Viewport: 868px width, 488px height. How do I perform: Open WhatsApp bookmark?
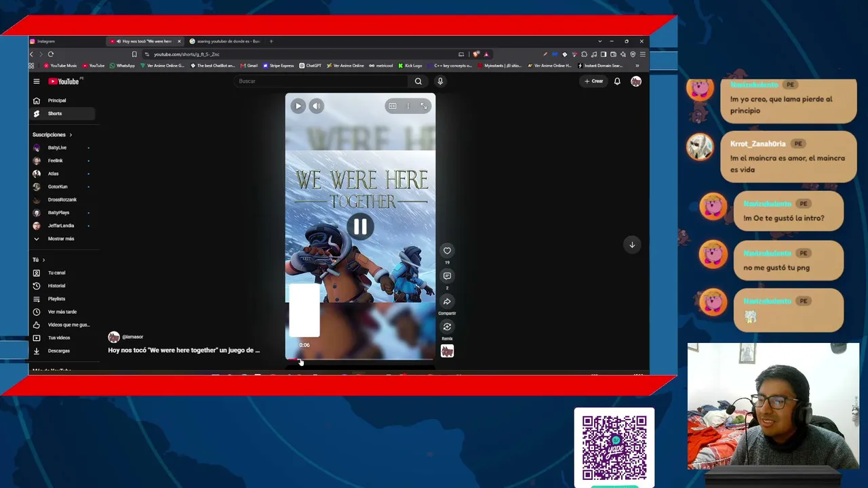pyautogui.click(x=122, y=66)
